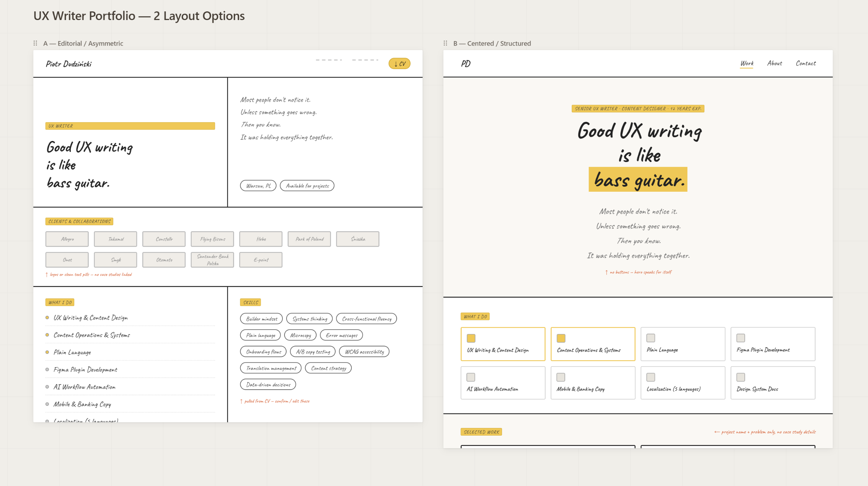Select the Constellr client box
The width and height of the screenshot is (868, 486).
pos(164,239)
